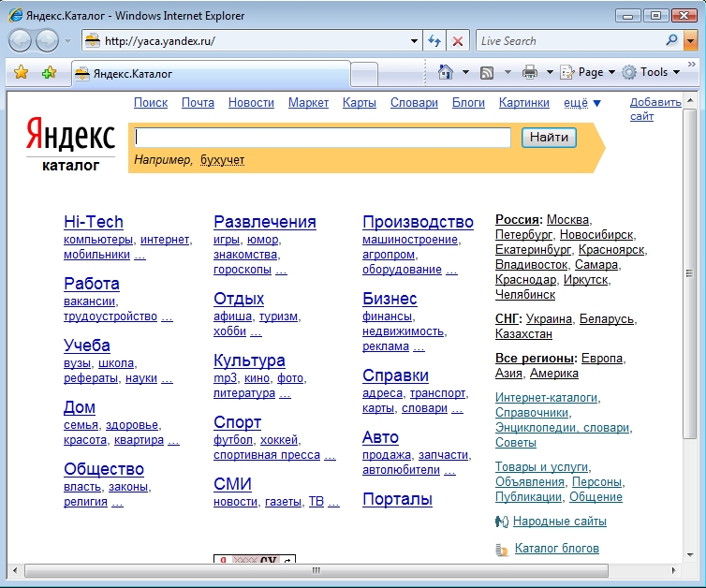Open a new blank tab
This screenshot has height=588, width=706.
point(364,74)
